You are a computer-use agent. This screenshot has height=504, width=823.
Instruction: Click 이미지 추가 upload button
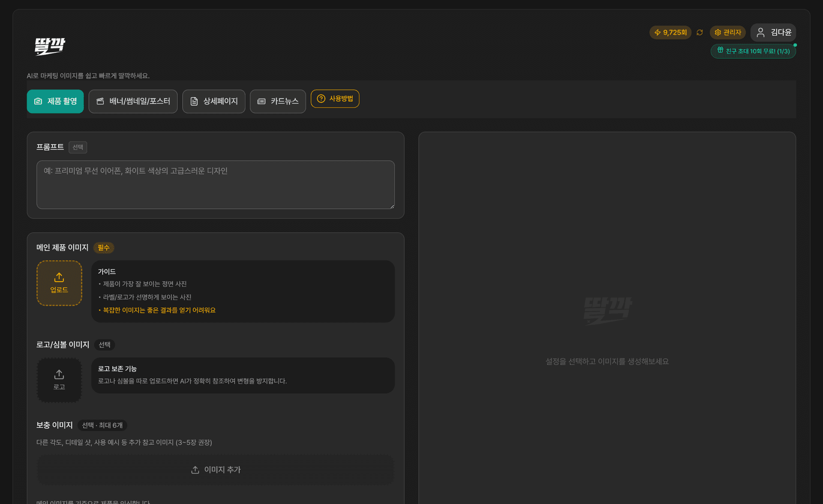tap(216, 470)
